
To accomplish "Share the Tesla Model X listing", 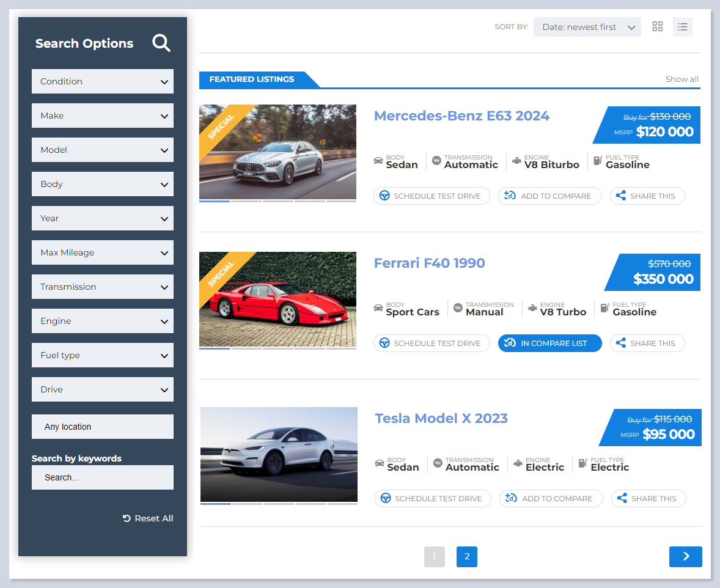I will tap(648, 499).
